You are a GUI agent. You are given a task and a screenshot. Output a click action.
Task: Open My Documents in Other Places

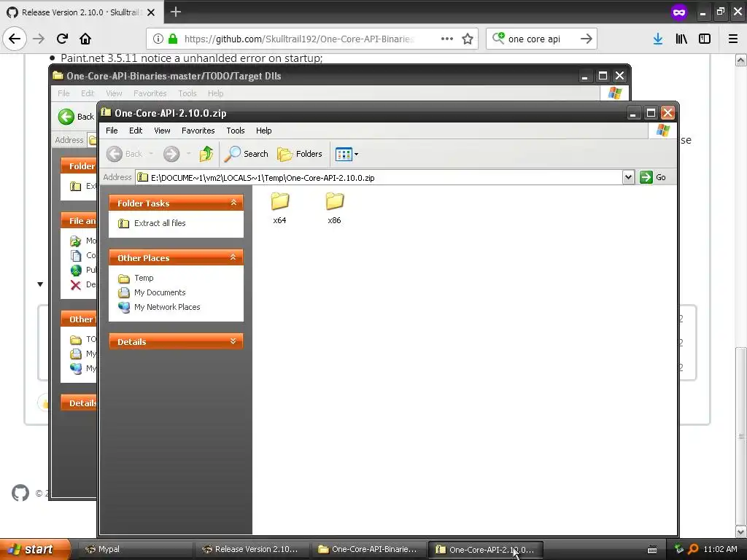click(160, 292)
